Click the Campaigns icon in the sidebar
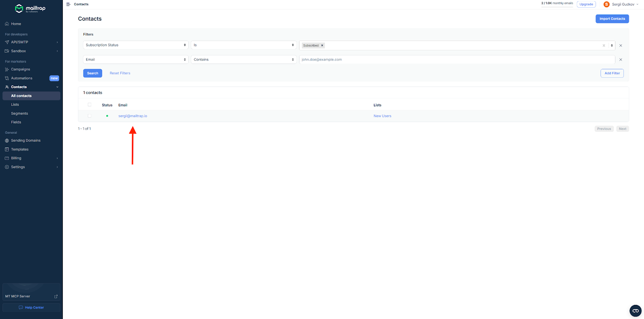 [7, 69]
